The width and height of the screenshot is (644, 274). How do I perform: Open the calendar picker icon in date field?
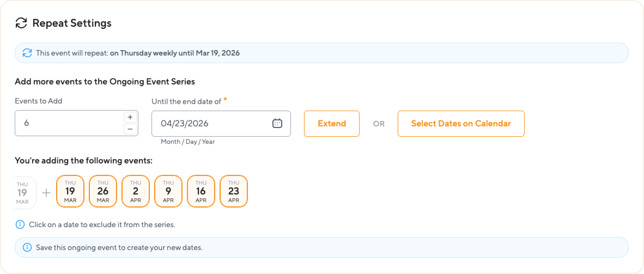pyautogui.click(x=277, y=123)
